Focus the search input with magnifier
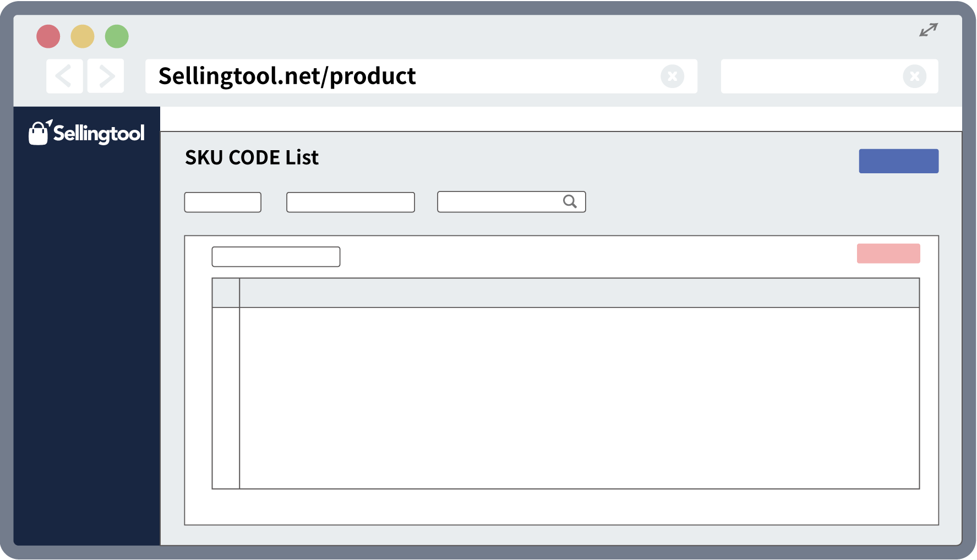977x560 pixels. click(511, 202)
